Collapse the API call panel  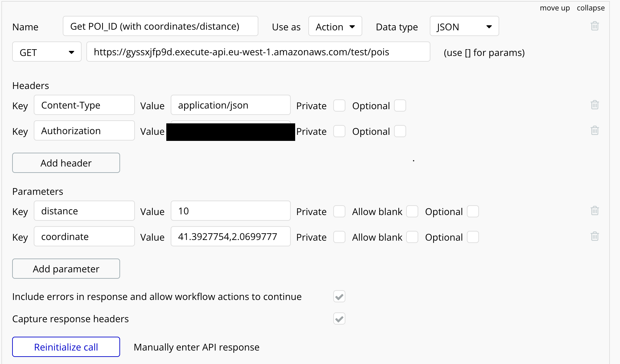[x=590, y=8]
